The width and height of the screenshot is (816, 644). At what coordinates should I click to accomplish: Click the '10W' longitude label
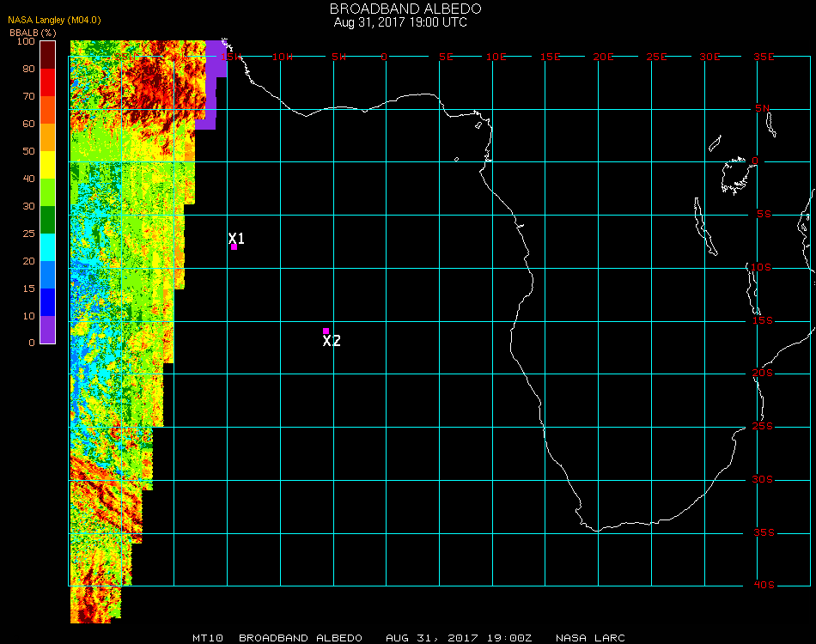[283, 57]
